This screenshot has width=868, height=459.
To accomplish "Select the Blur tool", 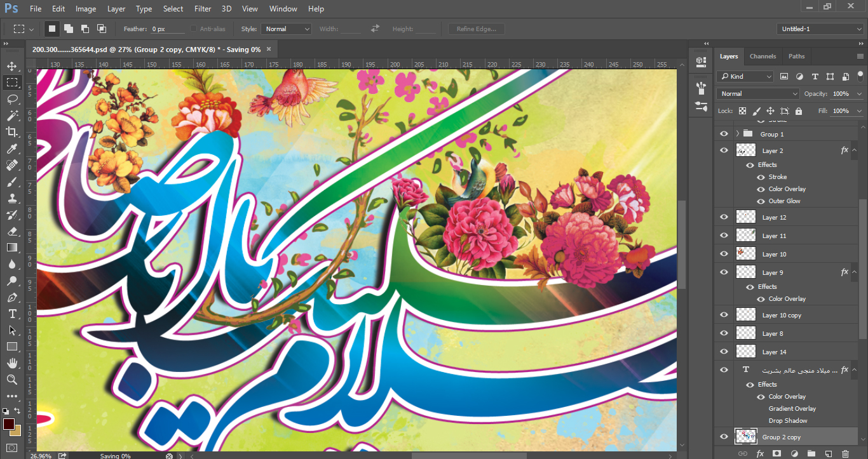I will [x=12, y=264].
